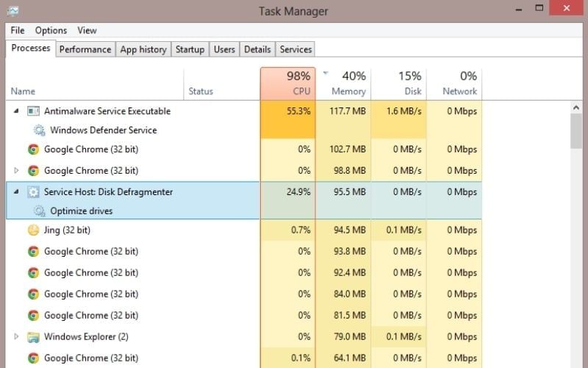Open the View menu
The image size is (588, 368).
click(x=87, y=30)
